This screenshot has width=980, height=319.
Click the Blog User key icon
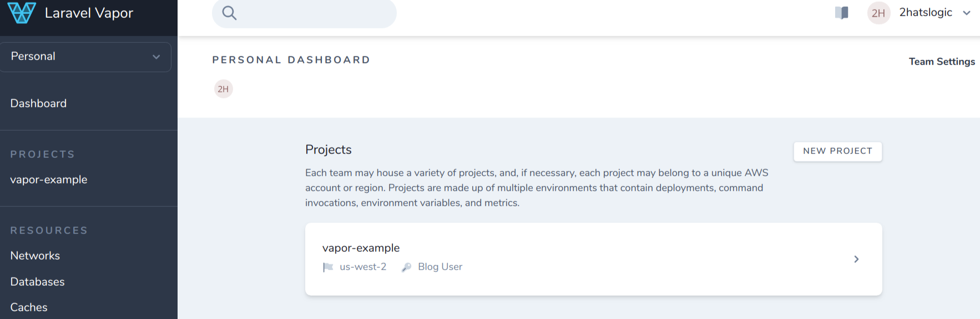[x=406, y=267]
